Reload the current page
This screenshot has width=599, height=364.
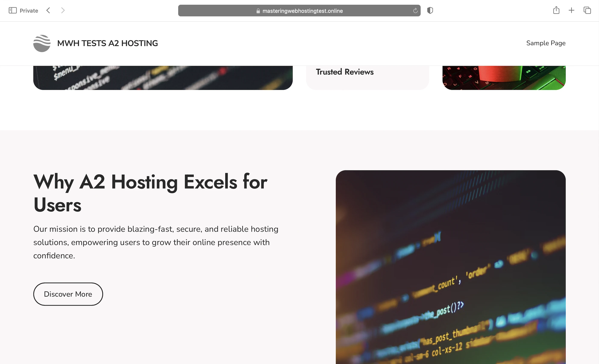[x=415, y=11]
